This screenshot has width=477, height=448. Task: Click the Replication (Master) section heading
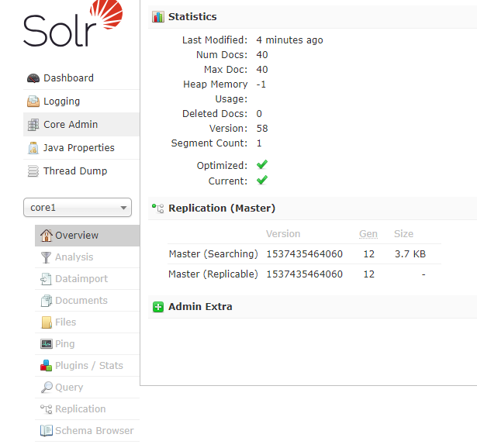tap(222, 208)
